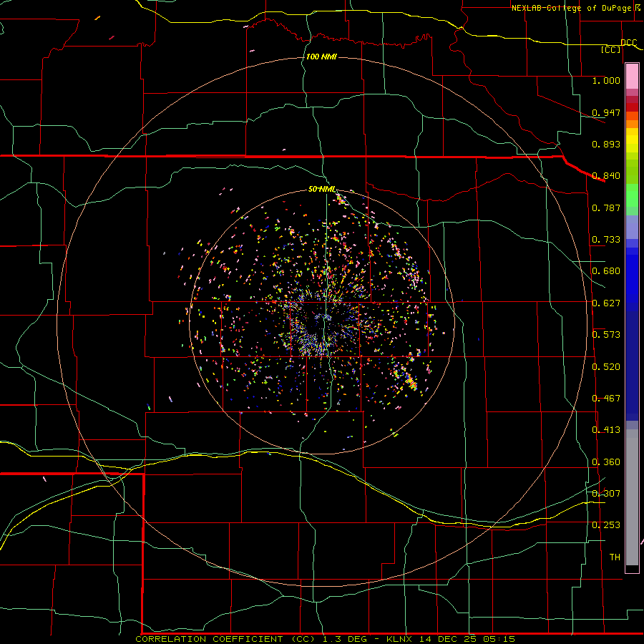Screen dimensions: 644x644
Task: Pick the gray segment of color bar
Action: [632, 497]
